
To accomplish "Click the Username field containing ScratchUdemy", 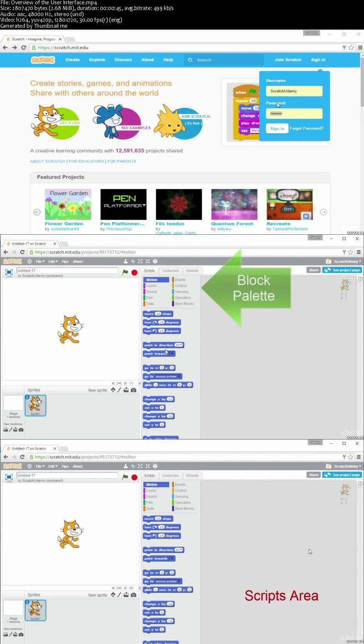I will point(294,91).
